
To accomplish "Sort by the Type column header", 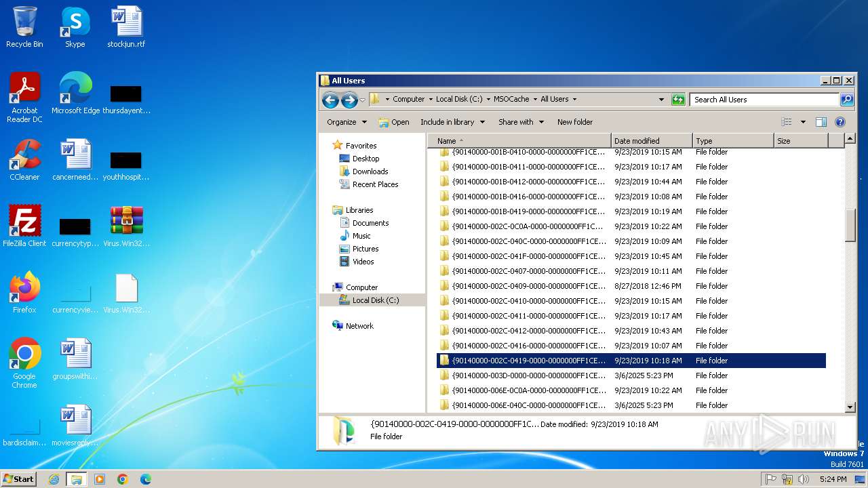I will pos(733,141).
